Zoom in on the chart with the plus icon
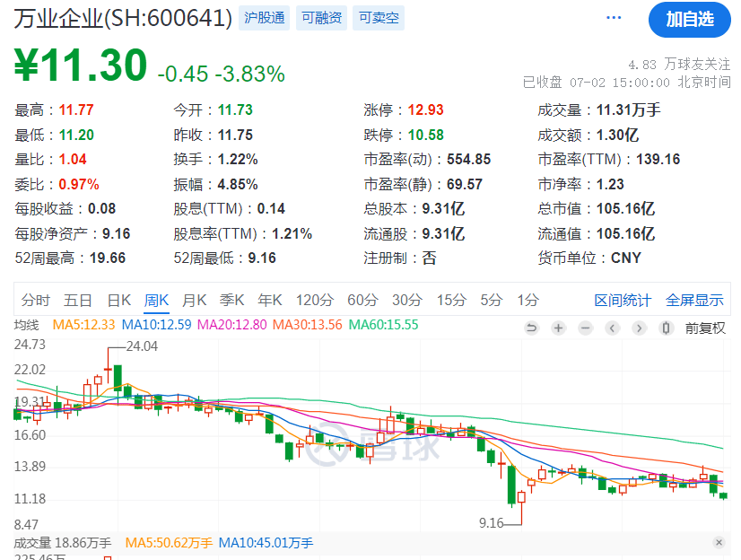The image size is (741, 560). [558, 327]
